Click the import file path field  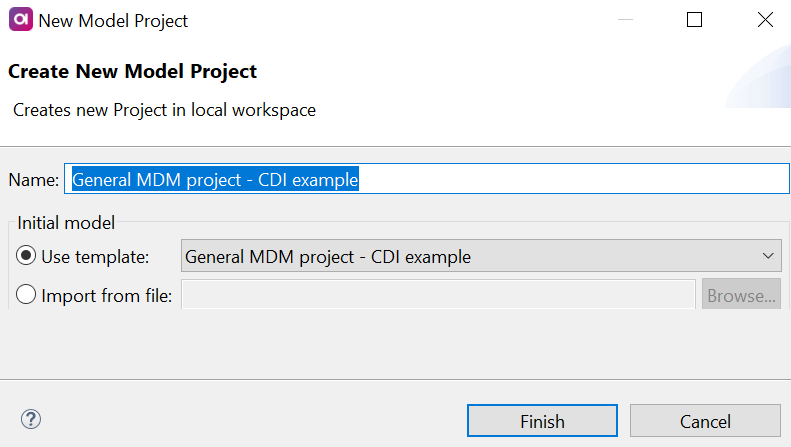click(438, 295)
